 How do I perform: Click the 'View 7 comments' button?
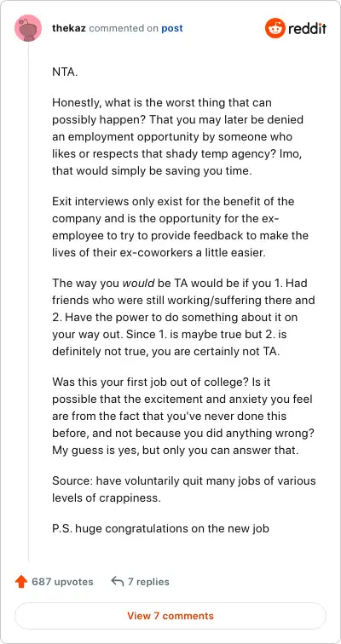(x=170, y=616)
